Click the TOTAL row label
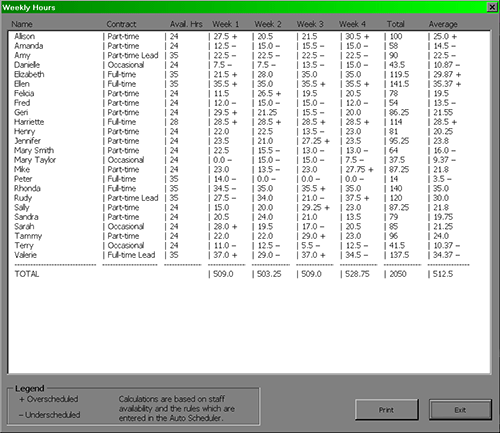 27,274
